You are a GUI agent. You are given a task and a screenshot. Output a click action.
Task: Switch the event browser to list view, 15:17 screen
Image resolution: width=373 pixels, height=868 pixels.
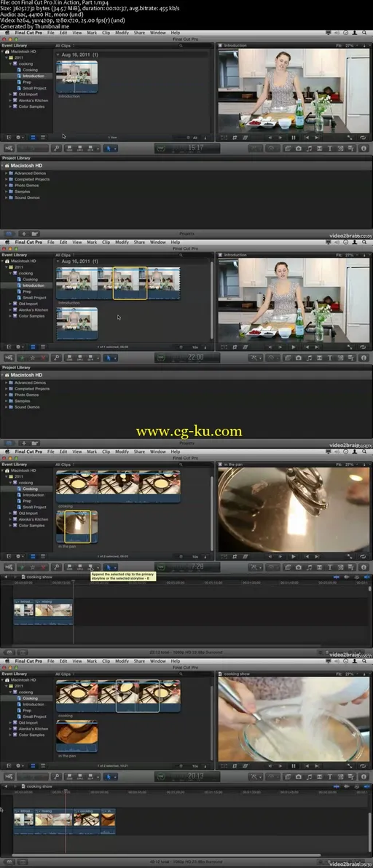(42, 138)
